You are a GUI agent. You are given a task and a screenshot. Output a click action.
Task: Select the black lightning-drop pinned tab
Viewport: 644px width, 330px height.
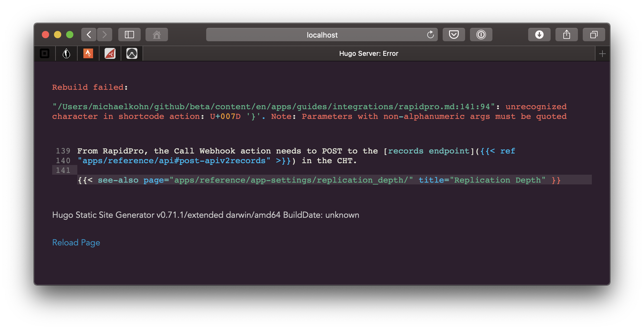pyautogui.click(x=66, y=53)
